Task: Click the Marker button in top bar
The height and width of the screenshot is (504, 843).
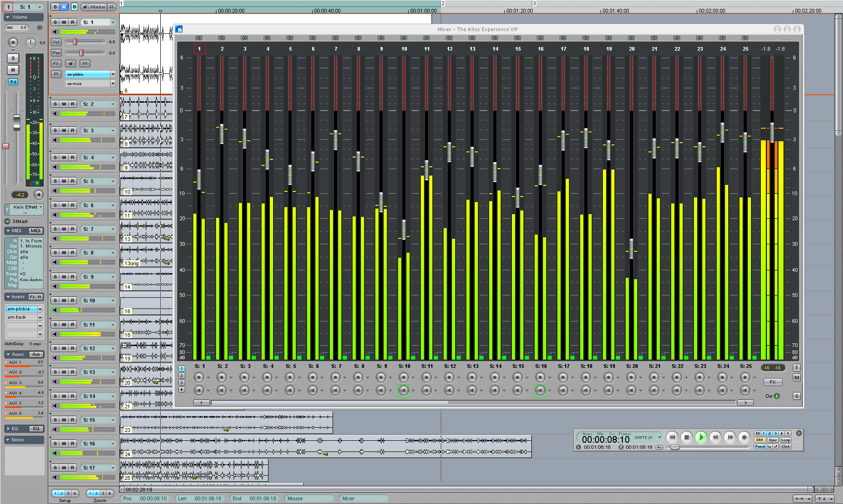Action: [98, 7]
